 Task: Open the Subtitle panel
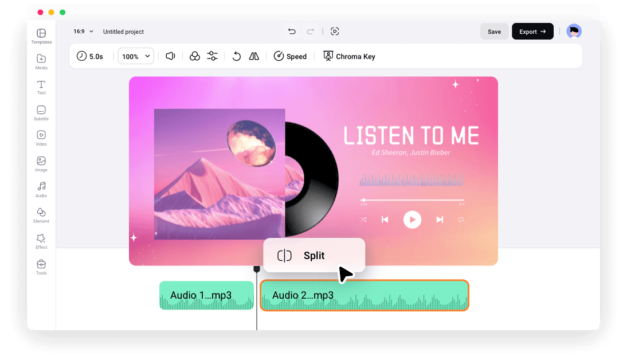[41, 113]
